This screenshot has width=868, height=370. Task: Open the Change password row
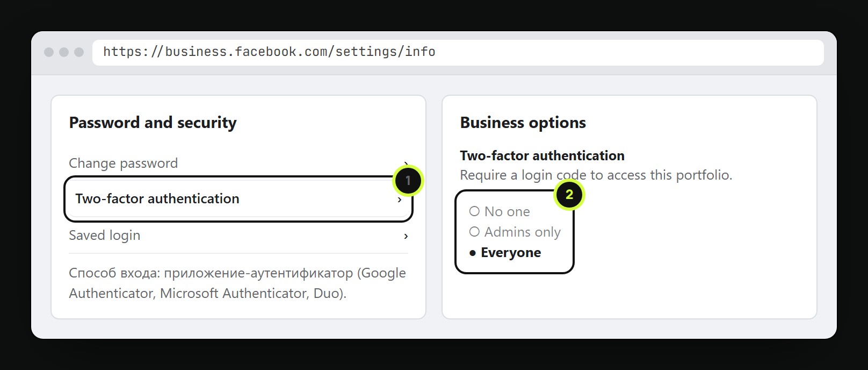pyautogui.click(x=238, y=163)
